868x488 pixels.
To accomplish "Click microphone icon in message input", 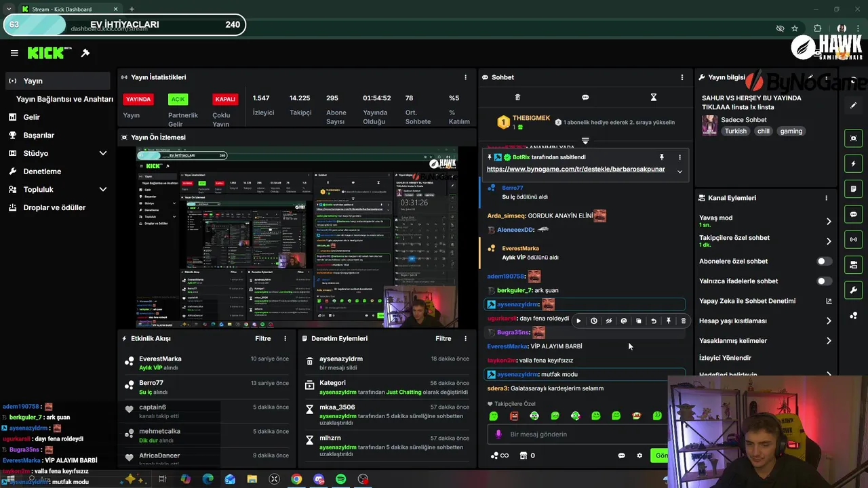I will pyautogui.click(x=498, y=434).
